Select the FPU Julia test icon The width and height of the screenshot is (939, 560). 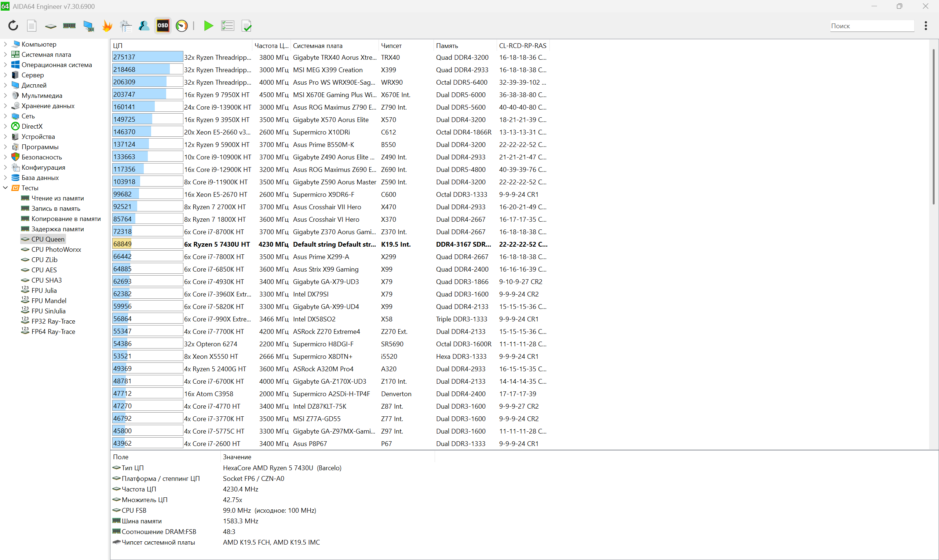click(25, 290)
